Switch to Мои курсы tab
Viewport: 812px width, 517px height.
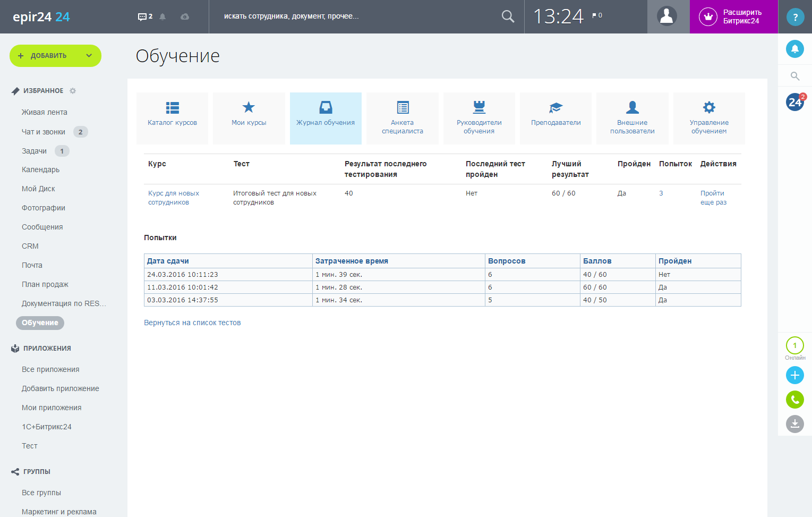click(x=249, y=118)
